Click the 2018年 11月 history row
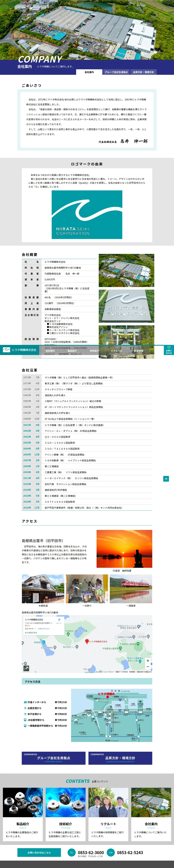The image size is (174, 868). pyautogui.click(x=87, y=508)
